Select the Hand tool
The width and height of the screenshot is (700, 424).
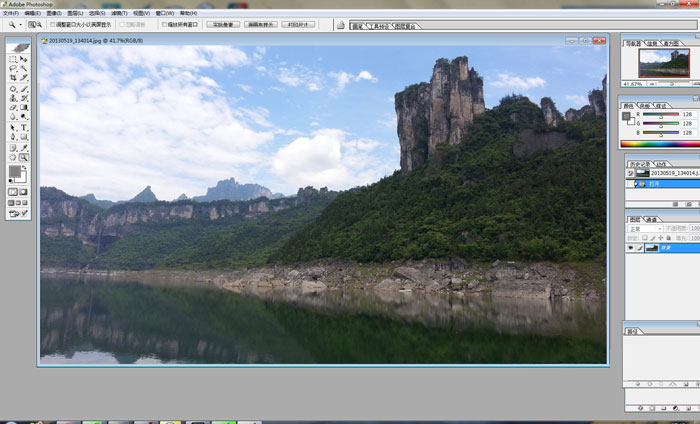(13, 157)
